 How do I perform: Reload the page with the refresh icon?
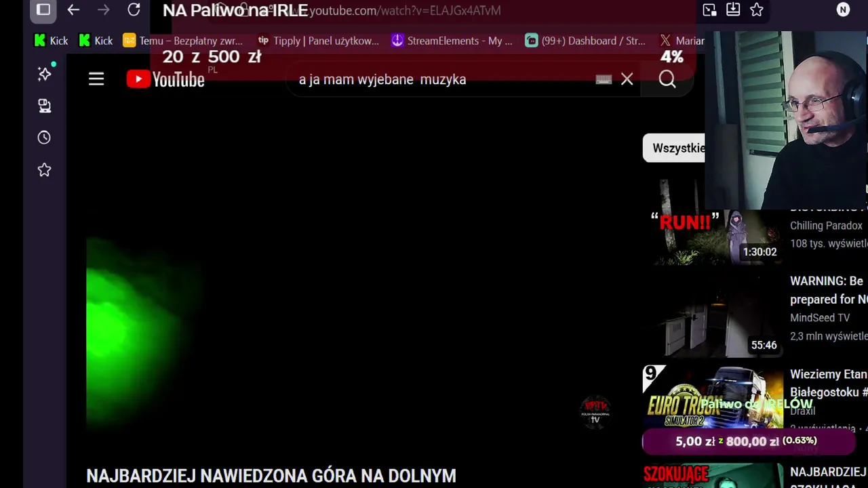134,9
